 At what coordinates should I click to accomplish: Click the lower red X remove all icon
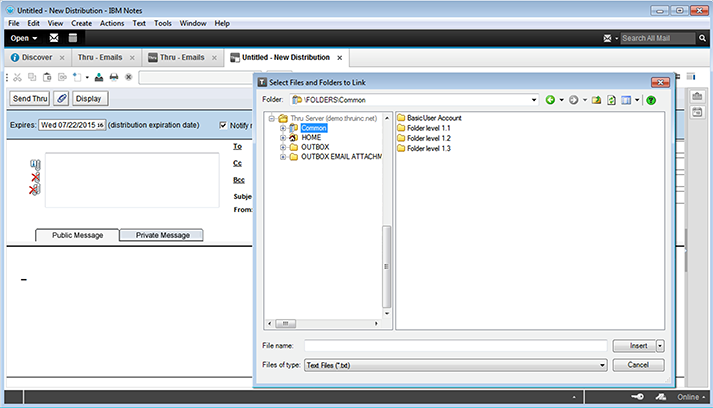[x=35, y=189]
